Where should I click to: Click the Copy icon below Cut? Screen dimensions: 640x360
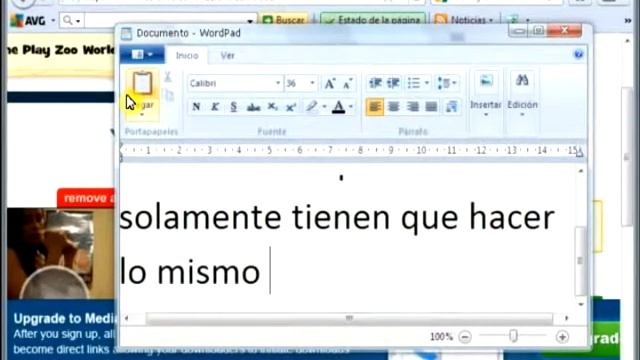[x=169, y=96]
